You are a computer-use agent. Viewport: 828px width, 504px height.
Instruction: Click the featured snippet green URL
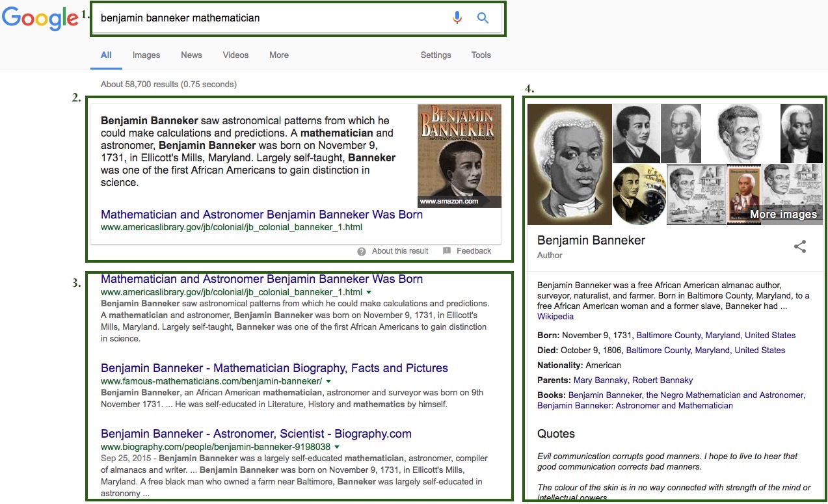[232, 228]
